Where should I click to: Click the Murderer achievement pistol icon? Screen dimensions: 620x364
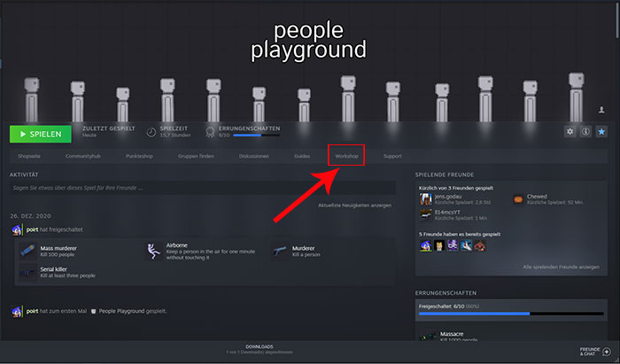(280, 252)
